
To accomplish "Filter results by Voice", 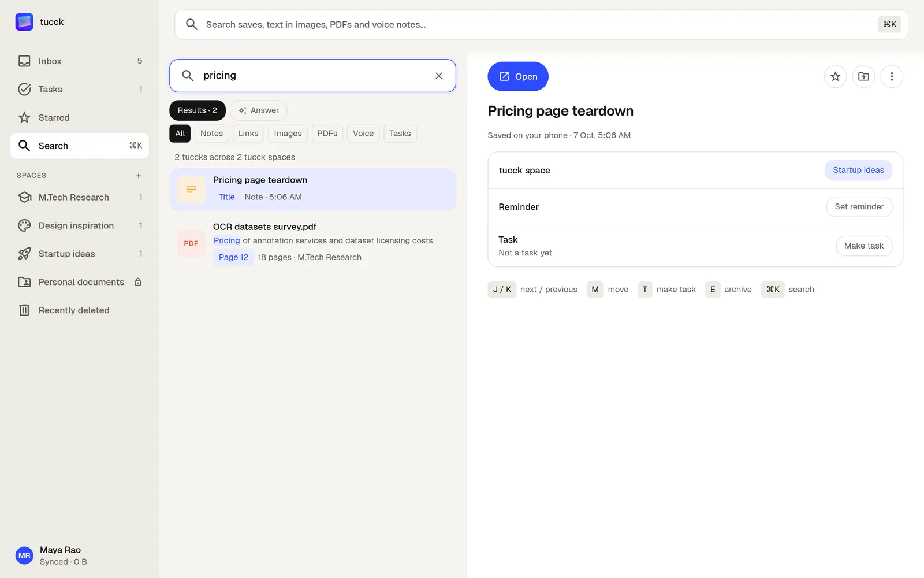I will (363, 134).
